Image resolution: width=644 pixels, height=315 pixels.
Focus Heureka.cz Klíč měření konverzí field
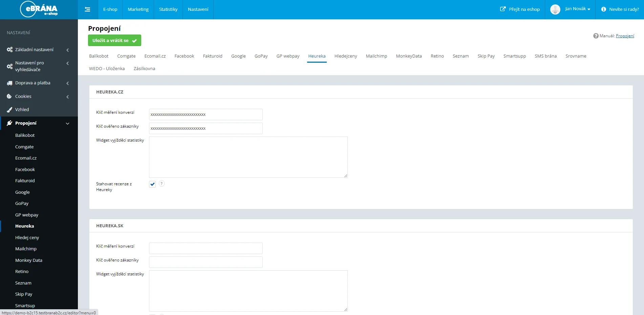206,114
